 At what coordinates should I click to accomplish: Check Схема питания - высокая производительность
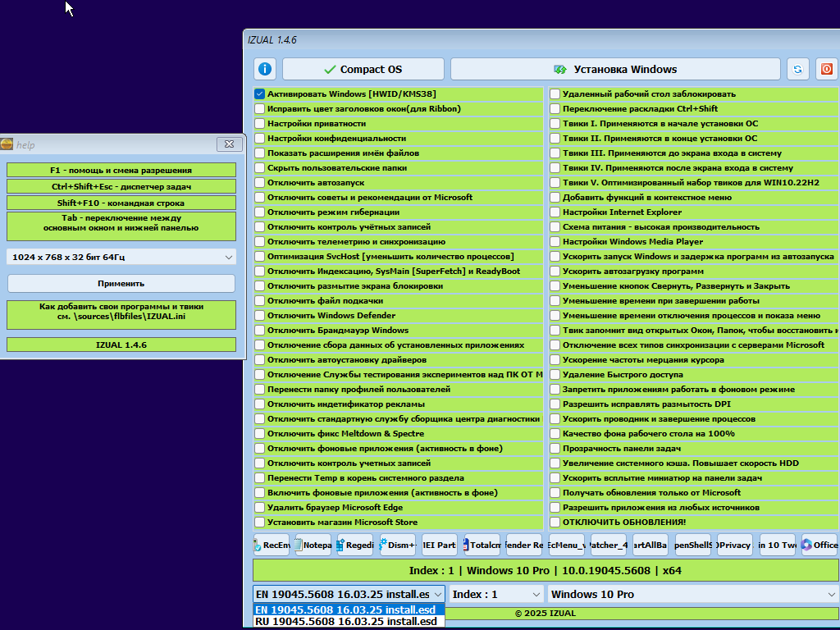555,226
